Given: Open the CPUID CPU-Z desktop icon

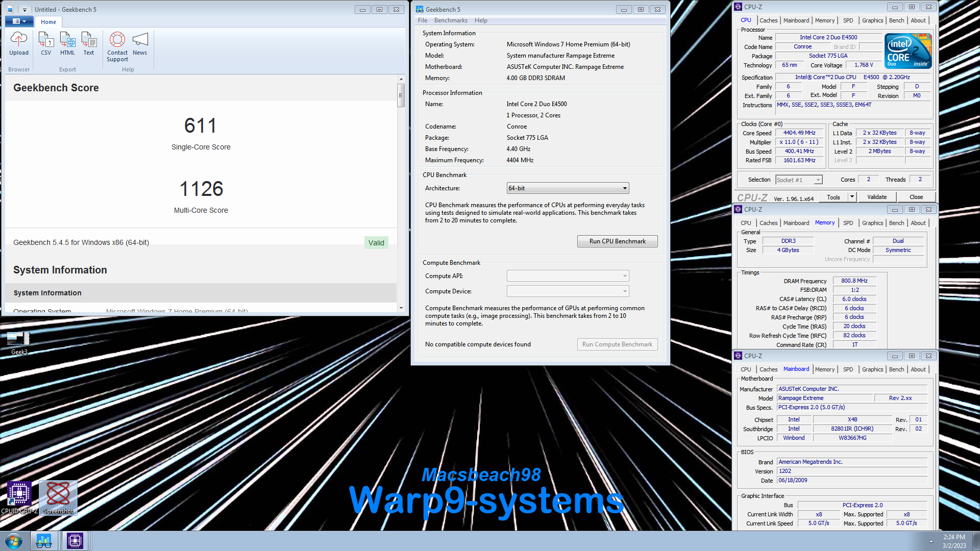Looking at the screenshot, I should pos(19,498).
